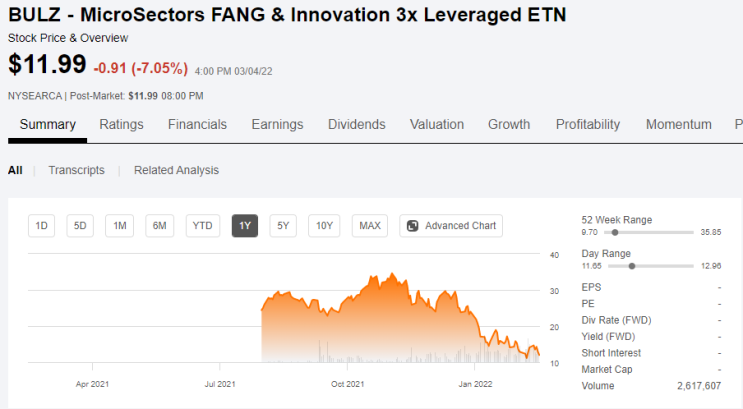This screenshot has width=743, height=409.
Task: Go to the Dividends tab
Action: [x=357, y=124]
